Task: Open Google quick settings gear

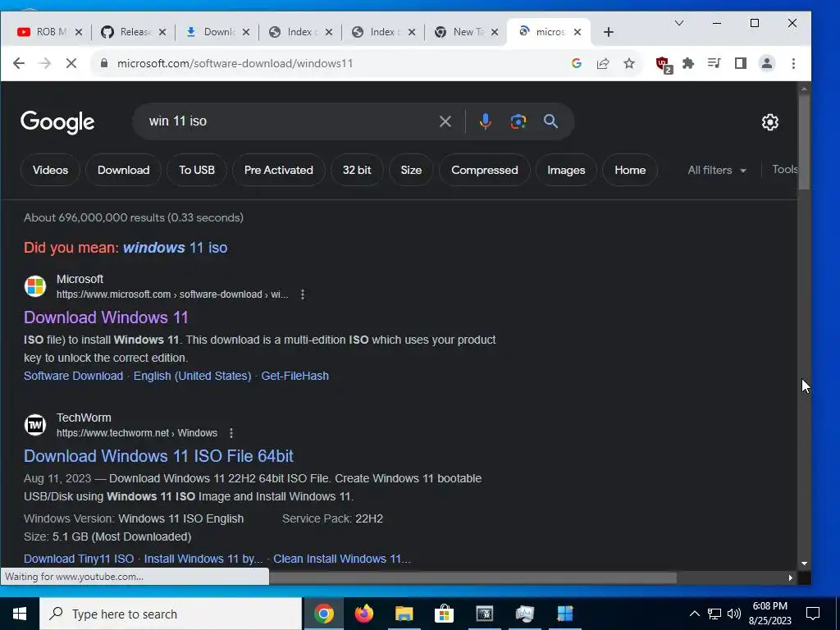Action: 769,122
